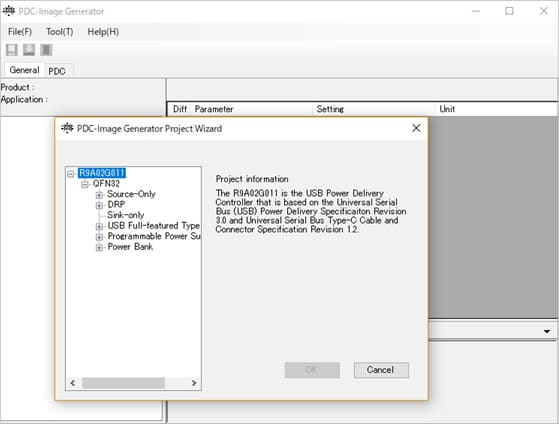Image resolution: width=559 pixels, height=424 pixels.
Task: Maximize the PDC-Image Generator window
Action: tap(509, 11)
